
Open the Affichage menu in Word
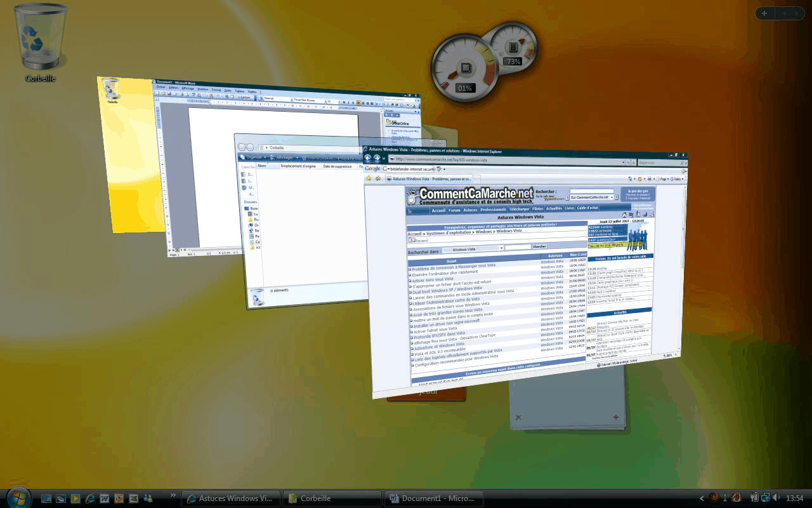(187, 88)
